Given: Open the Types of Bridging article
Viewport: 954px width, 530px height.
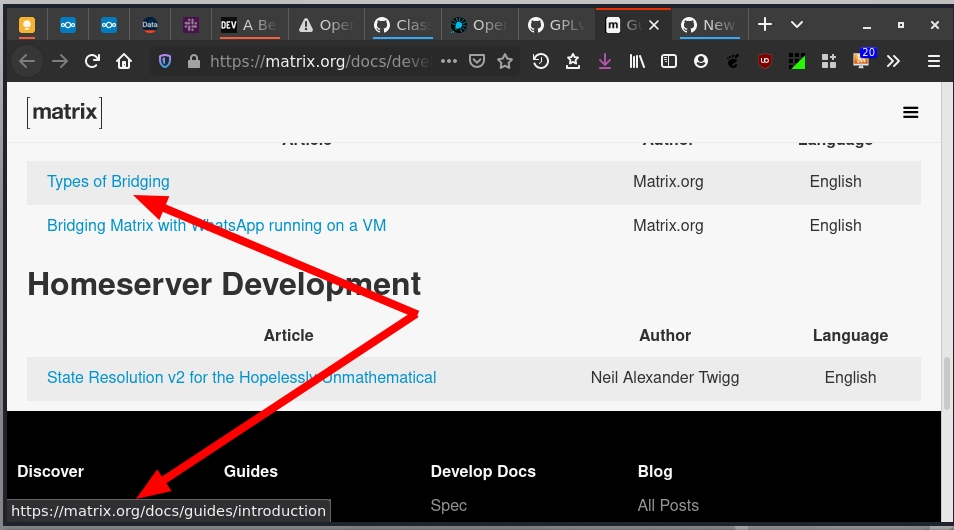Looking at the screenshot, I should click(x=108, y=181).
